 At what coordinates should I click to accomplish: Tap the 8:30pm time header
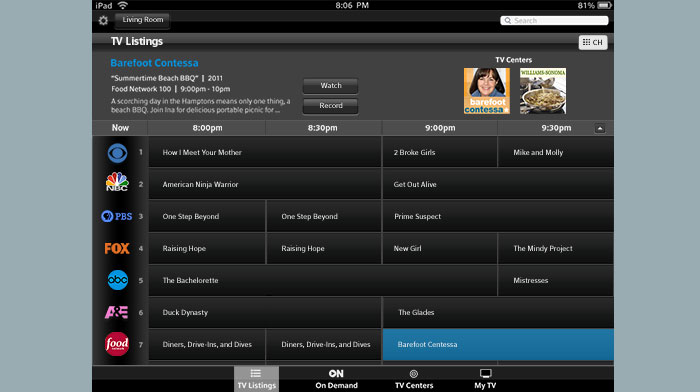322,128
